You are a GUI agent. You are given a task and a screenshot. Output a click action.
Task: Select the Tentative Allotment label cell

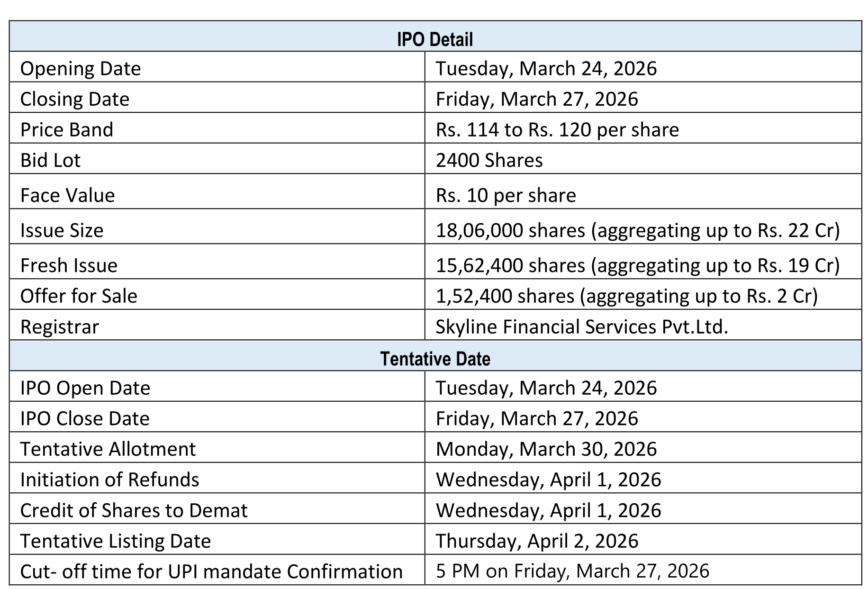pyautogui.click(x=108, y=449)
